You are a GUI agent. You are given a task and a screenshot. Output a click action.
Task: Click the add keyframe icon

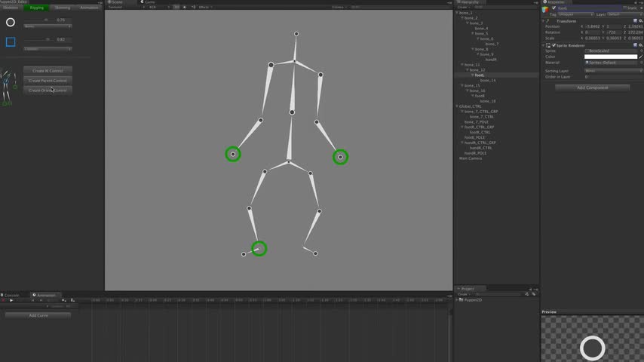coord(63,300)
